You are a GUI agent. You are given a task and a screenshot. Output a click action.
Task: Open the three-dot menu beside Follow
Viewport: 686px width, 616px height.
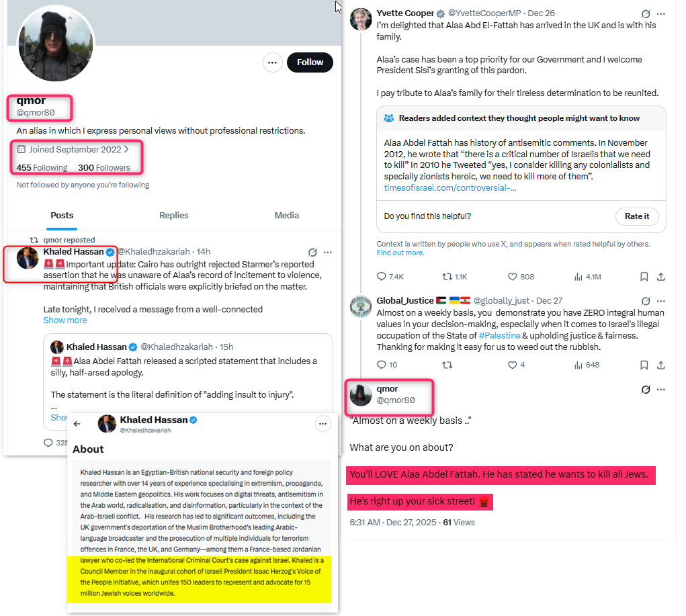(272, 62)
